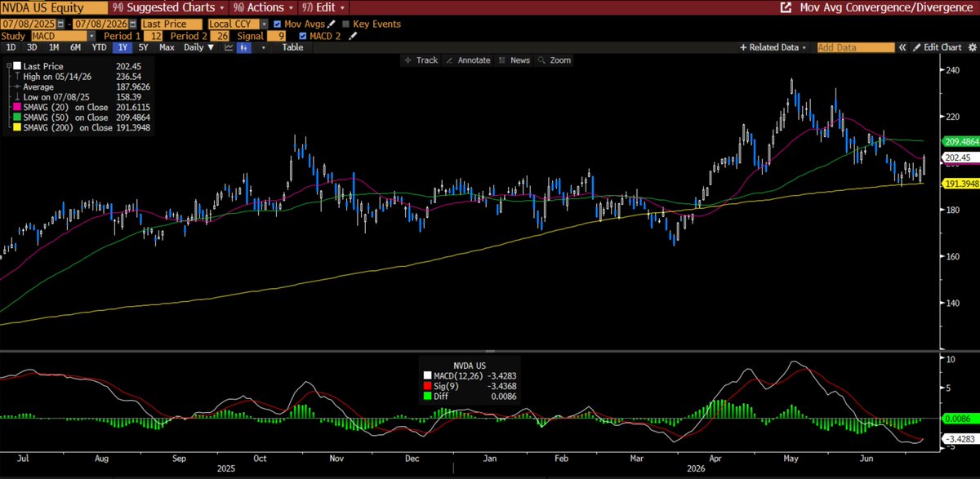The height and width of the screenshot is (479, 980).
Task: Select the candlestick chart type icon
Action: coord(244,47)
